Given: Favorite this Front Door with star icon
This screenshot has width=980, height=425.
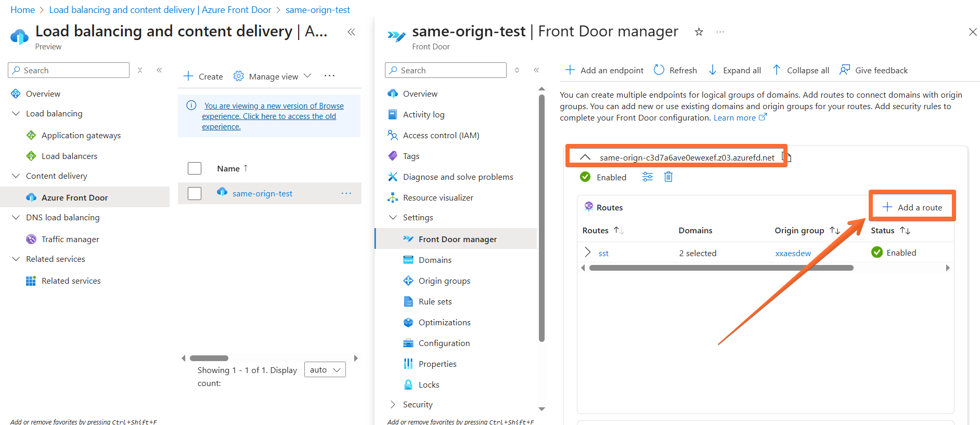Looking at the screenshot, I should coord(699,32).
